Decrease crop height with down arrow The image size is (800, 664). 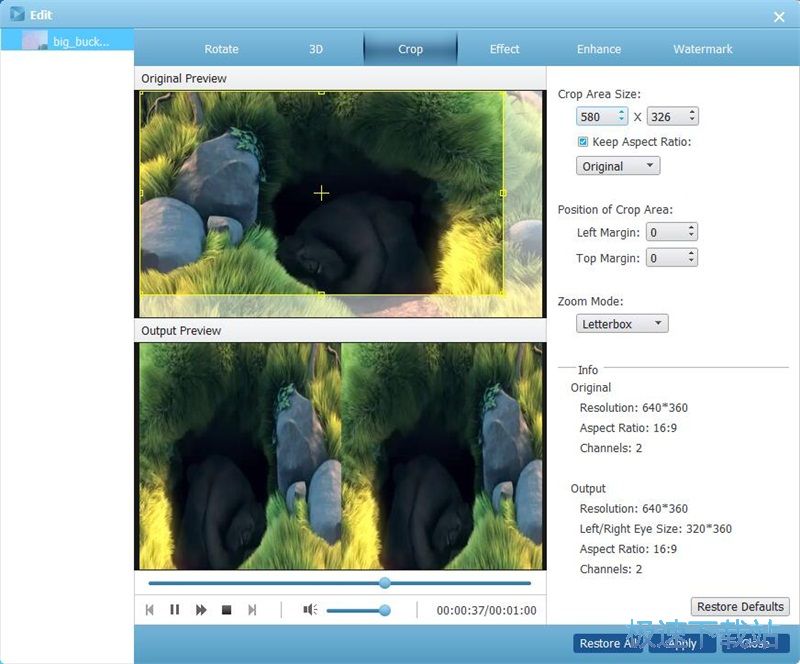pyautogui.click(x=692, y=120)
